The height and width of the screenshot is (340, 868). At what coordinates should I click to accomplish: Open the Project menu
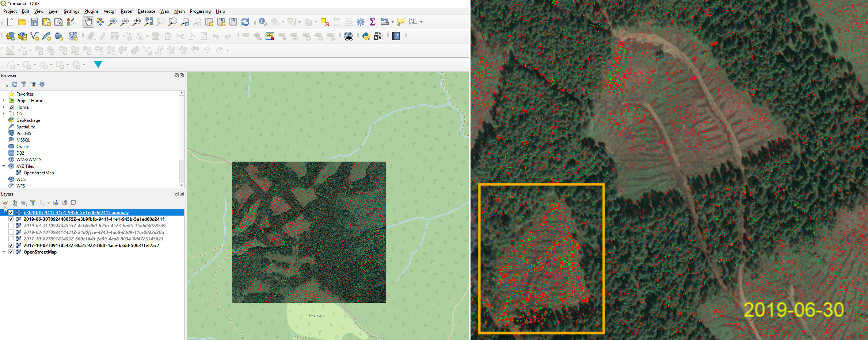(x=10, y=11)
